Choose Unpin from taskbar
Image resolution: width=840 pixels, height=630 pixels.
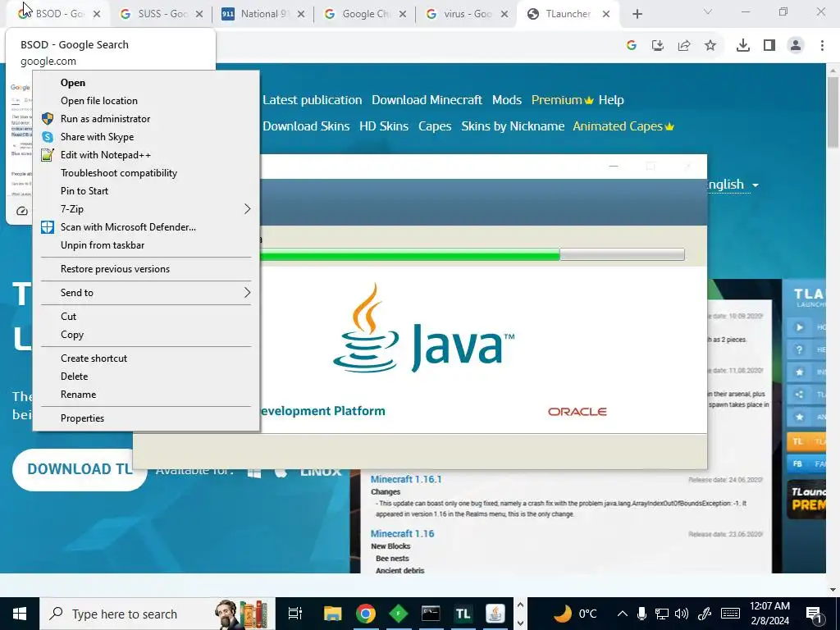coord(146,245)
